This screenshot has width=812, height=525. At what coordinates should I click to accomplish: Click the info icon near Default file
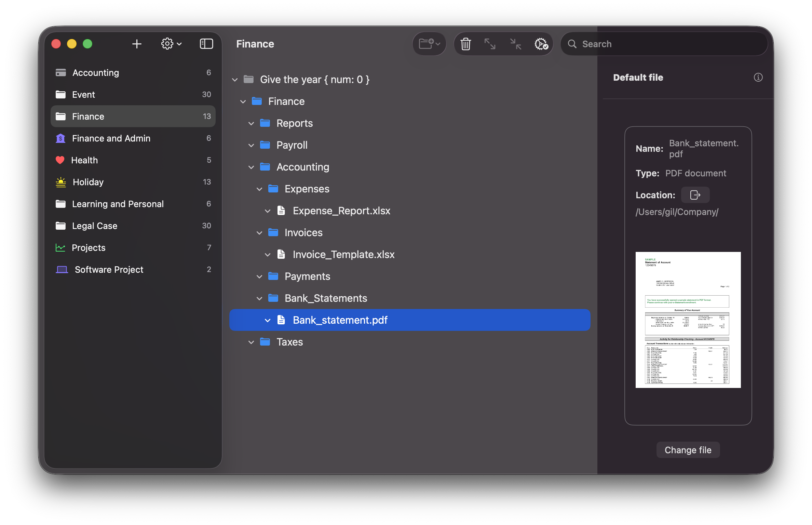(x=758, y=78)
